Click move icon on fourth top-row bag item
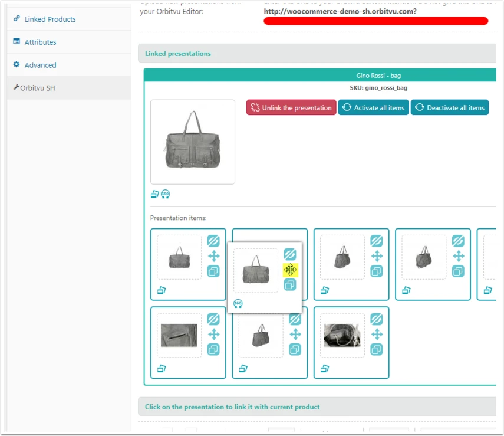Screen dimensions: 504x436 (459, 256)
